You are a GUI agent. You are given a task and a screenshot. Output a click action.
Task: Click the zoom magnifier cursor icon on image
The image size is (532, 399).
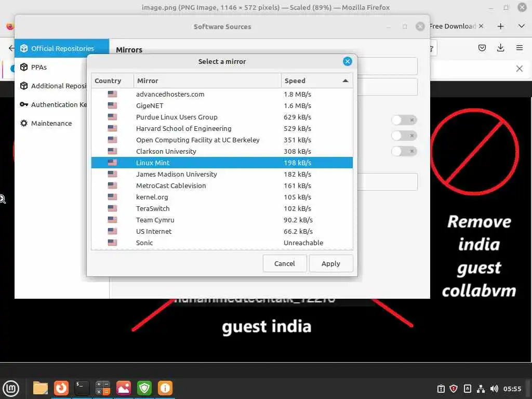coord(2,199)
